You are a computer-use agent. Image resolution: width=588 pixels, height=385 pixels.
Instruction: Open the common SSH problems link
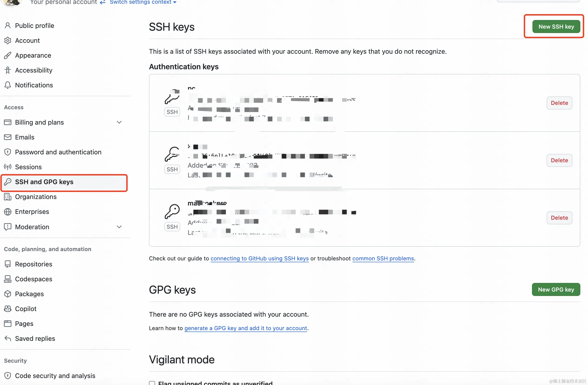383,258
